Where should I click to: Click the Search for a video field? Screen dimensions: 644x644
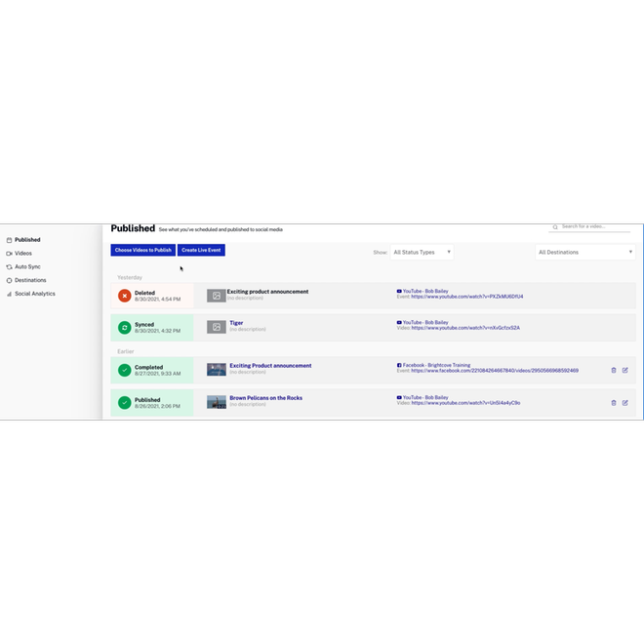click(594, 226)
